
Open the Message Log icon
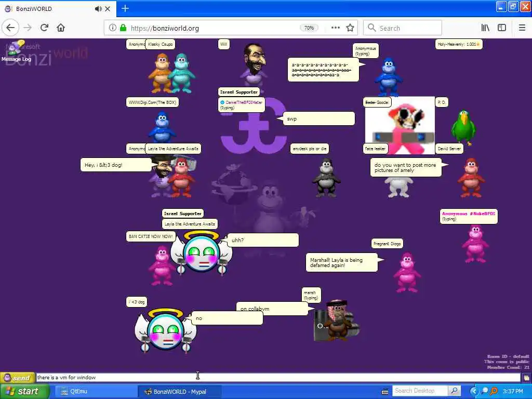16,51
